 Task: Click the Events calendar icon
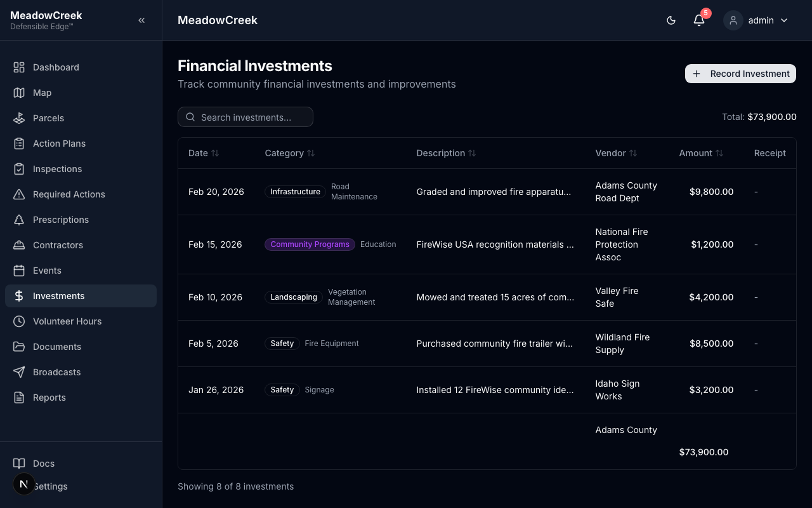pos(19,271)
